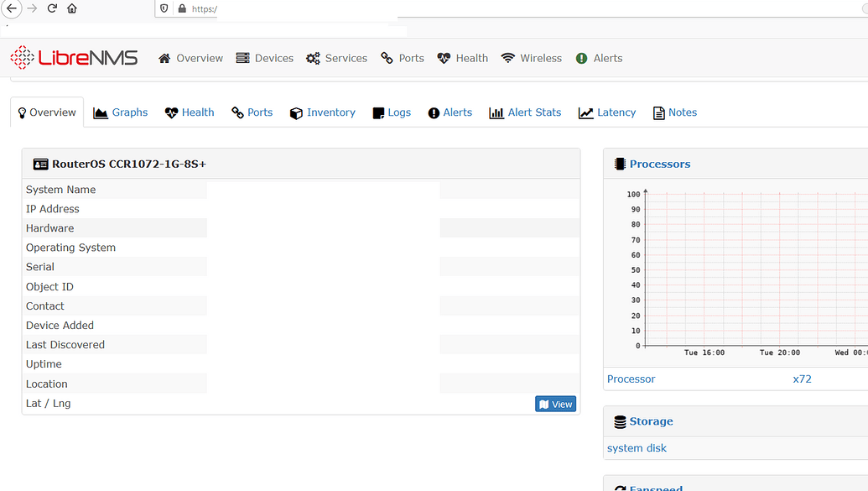Expand the Services navigation menu

[336, 58]
